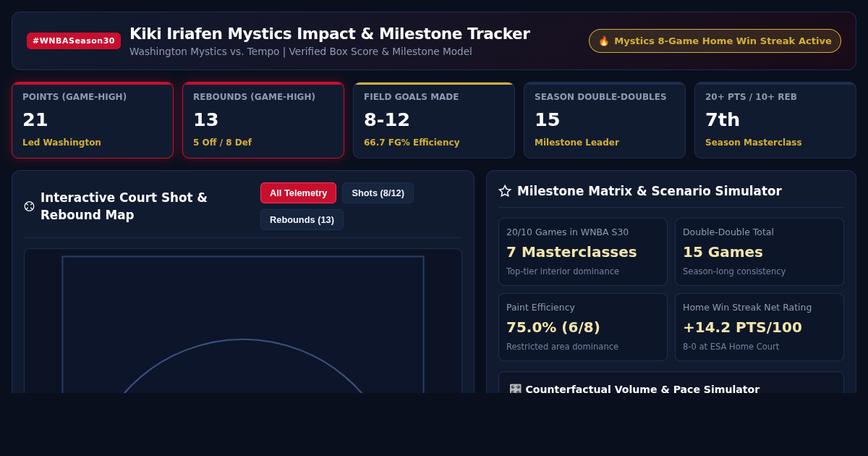
Task: Click the fire icon in streak badge
Action: [x=604, y=41]
